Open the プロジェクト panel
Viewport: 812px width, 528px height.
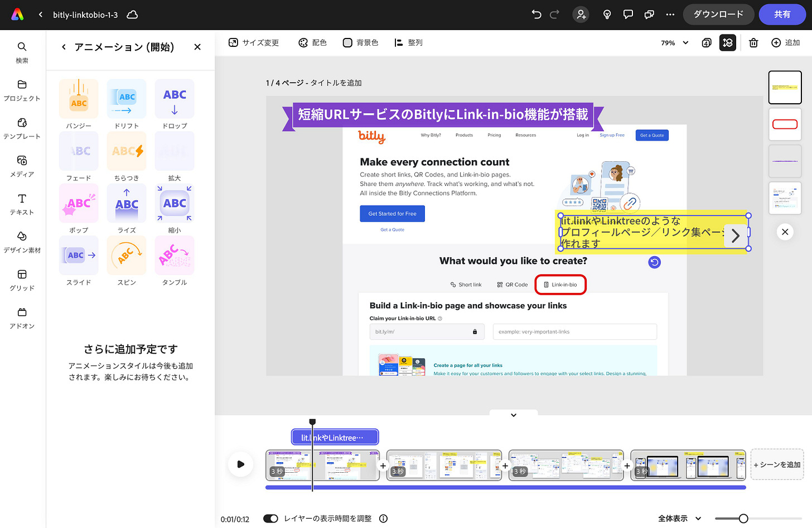22,90
